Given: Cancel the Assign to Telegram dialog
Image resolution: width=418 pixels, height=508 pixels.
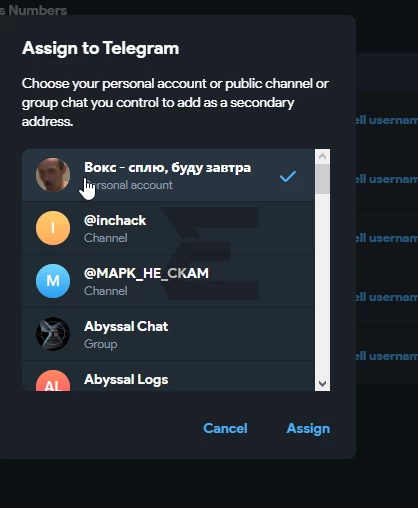Looking at the screenshot, I should click(x=225, y=428).
